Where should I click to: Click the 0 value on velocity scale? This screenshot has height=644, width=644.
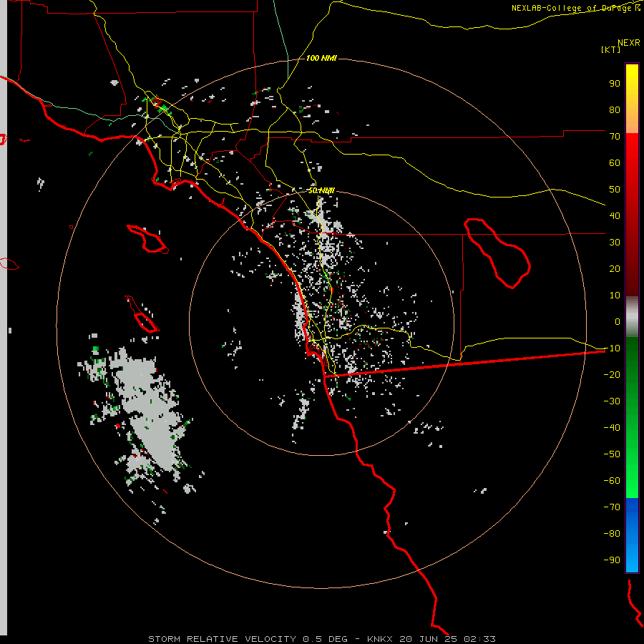coord(618,321)
